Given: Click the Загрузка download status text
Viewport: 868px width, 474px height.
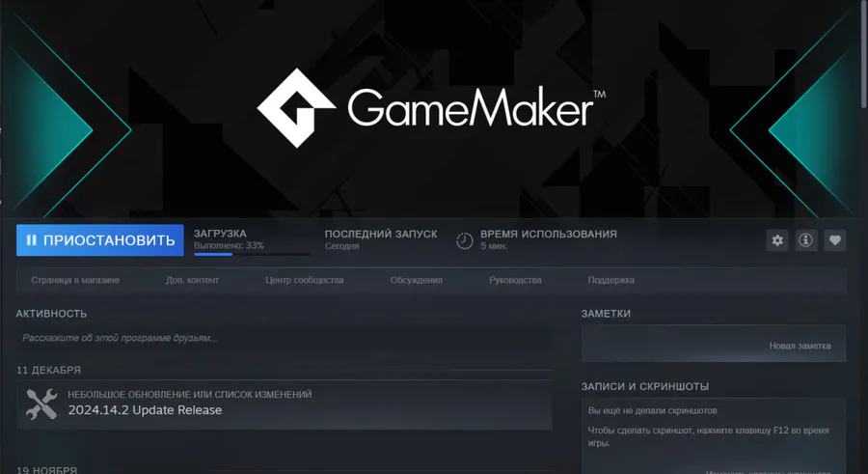Looking at the screenshot, I should coord(220,234).
